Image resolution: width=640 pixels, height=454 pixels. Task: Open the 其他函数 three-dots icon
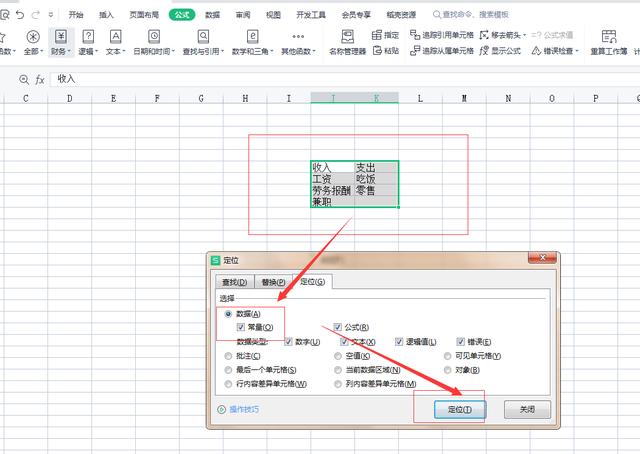tap(298, 37)
